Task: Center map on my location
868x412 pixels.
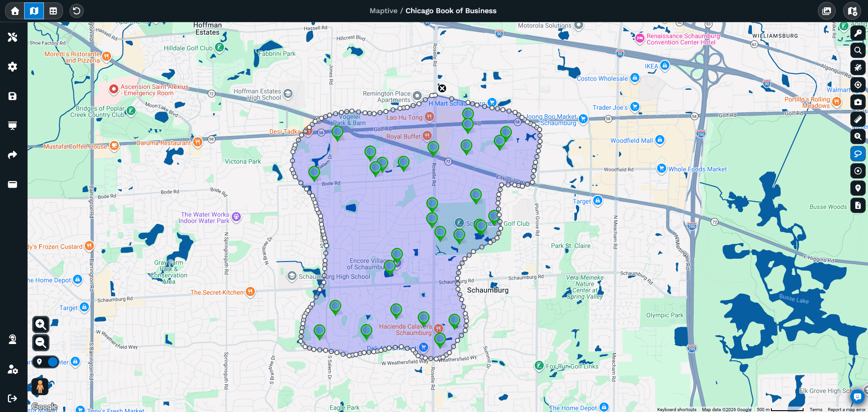Action: tap(858, 85)
